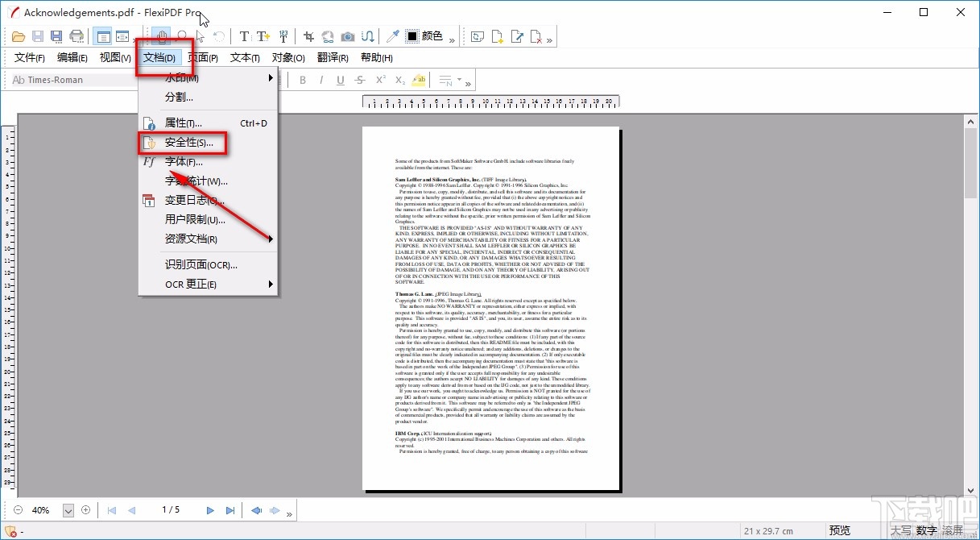The width and height of the screenshot is (980, 540).
Task: Expand the navigation toolbar overflow chevron
Action: tap(289, 513)
